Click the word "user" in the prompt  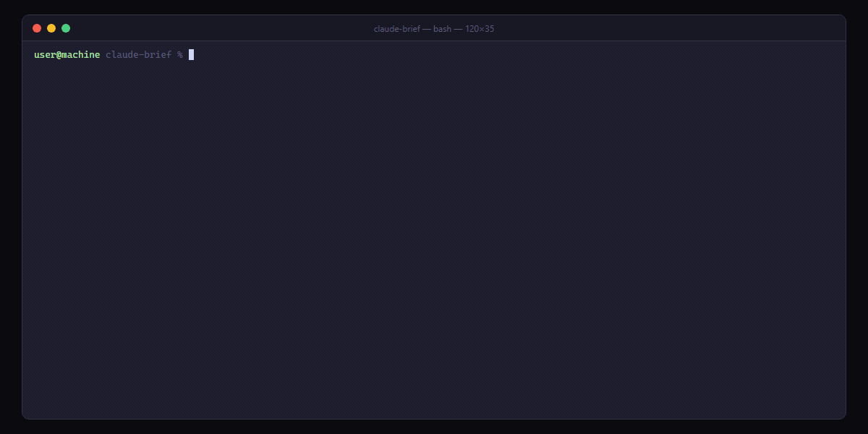45,55
